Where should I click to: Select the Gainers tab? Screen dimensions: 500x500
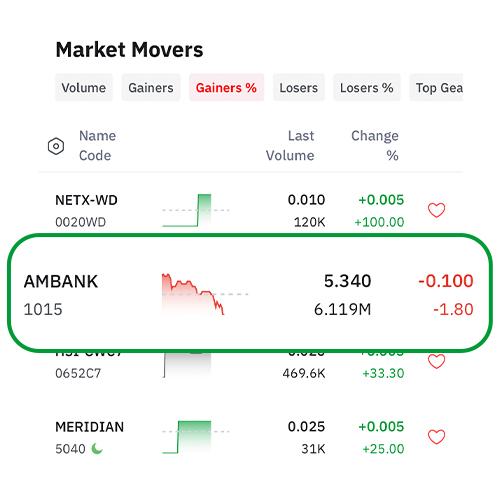point(151,88)
